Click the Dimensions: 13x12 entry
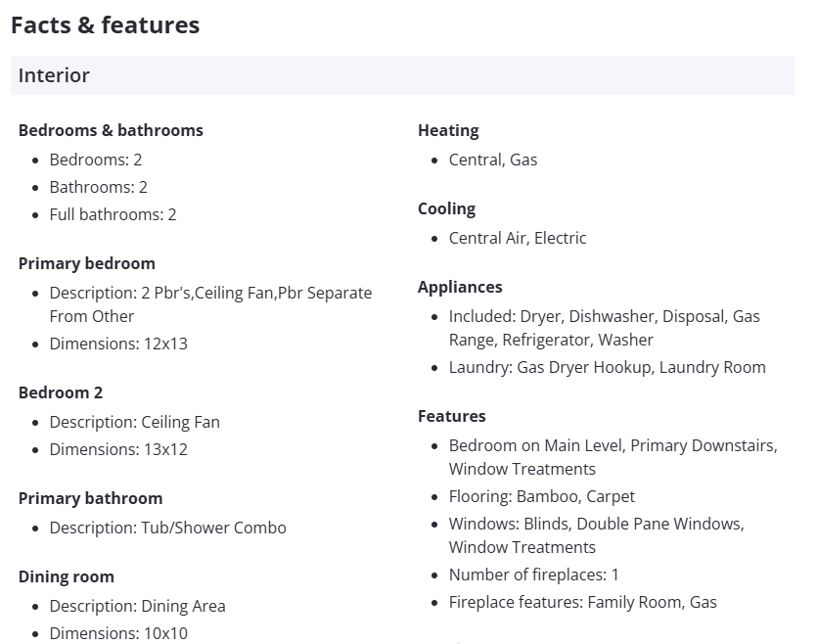 coord(118,449)
